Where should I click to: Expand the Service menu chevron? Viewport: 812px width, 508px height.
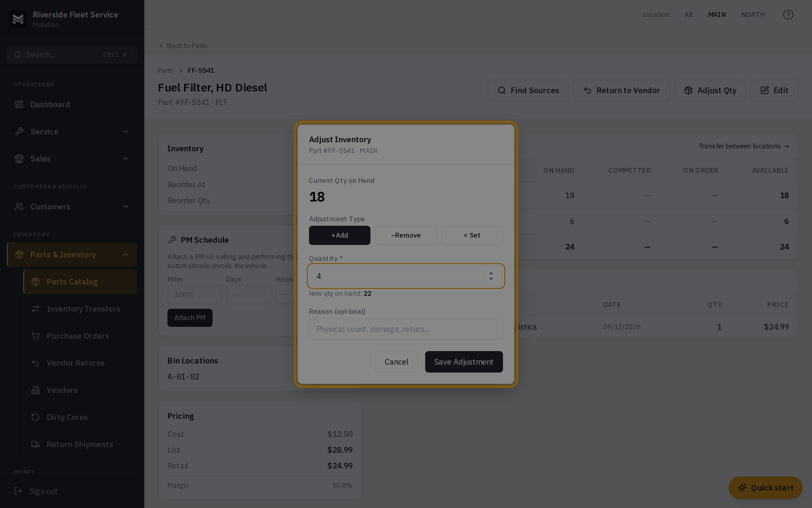tap(126, 131)
